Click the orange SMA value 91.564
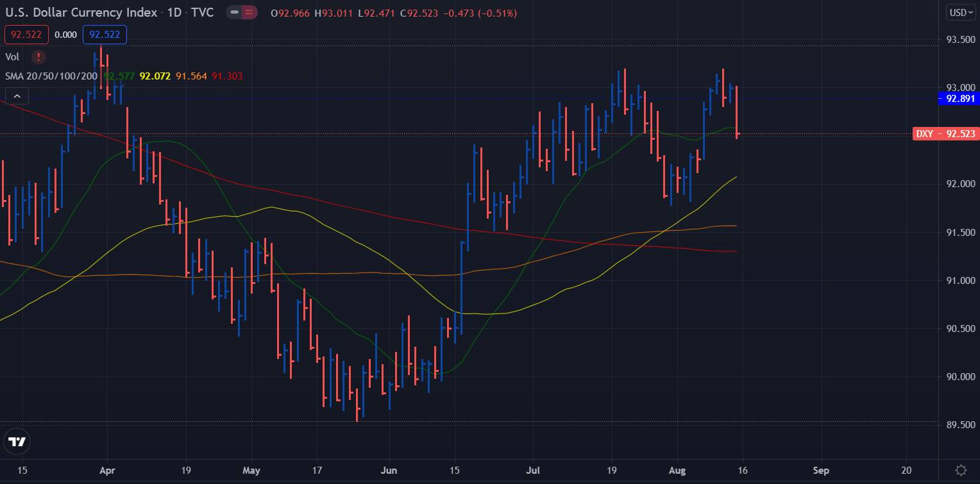This screenshot has width=980, height=484. coord(191,76)
